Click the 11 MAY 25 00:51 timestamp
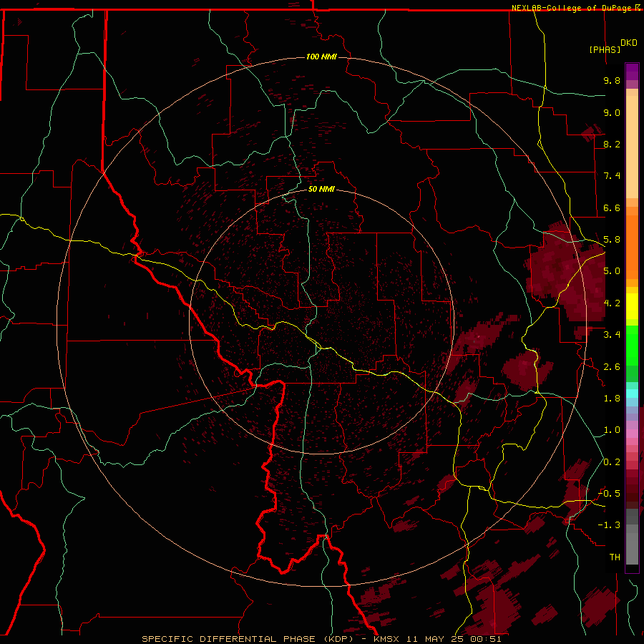 click(x=454, y=639)
